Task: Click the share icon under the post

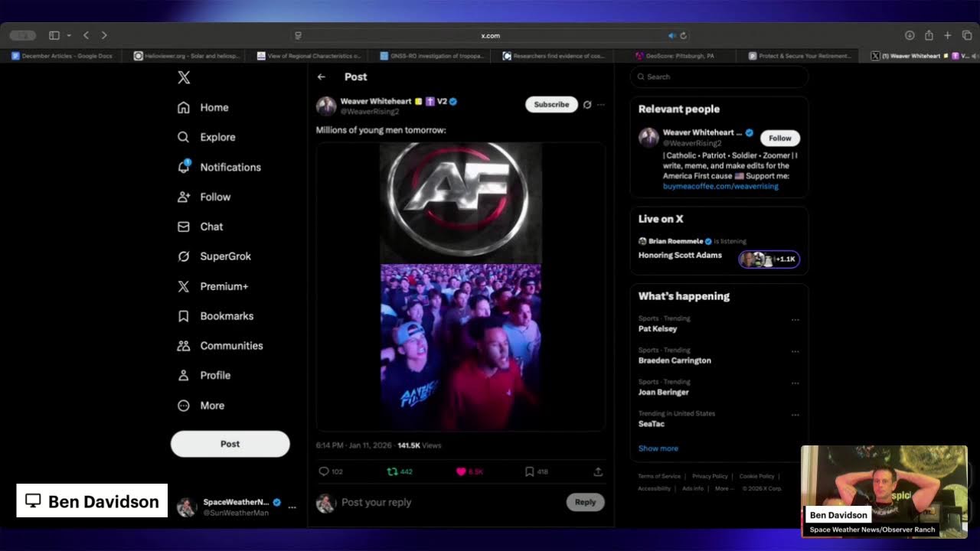Action: click(x=598, y=471)
